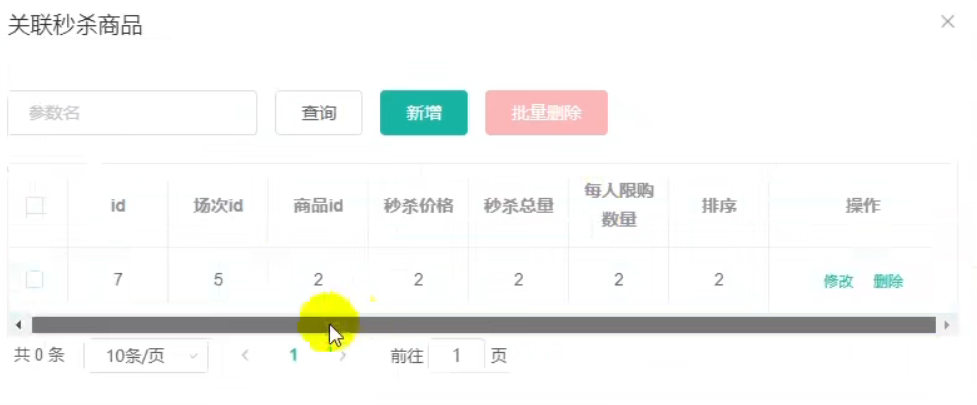
Task: Click 修改 link in the table row
Action: (x=838, y=281)
